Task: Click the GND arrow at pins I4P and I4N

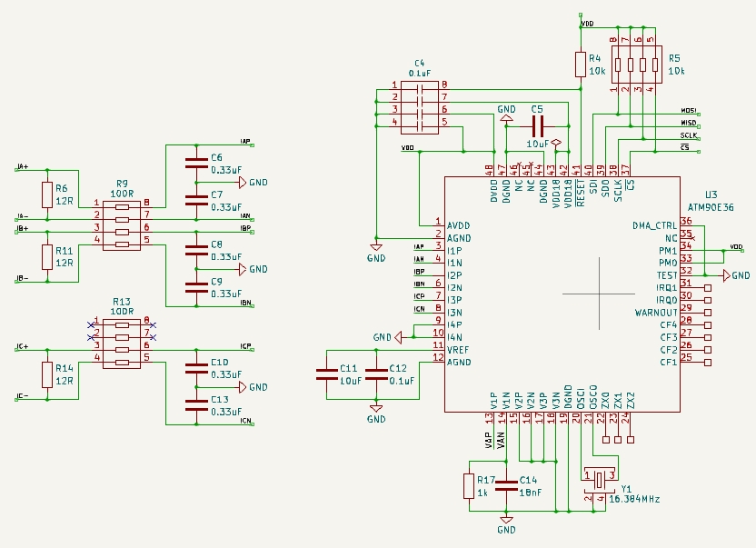Action: click(398, 337)
